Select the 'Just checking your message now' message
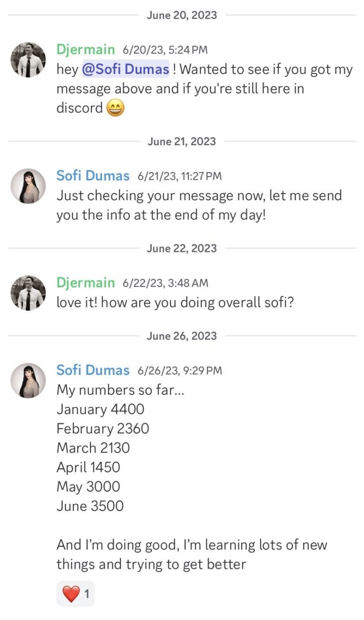The image size is (364, 620). [x=199, y=205]
